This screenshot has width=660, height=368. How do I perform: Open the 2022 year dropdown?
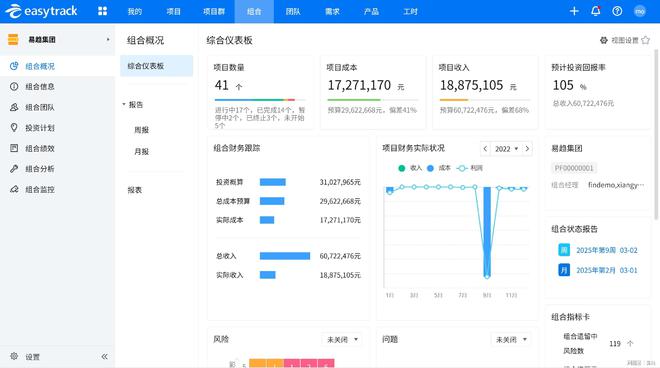tap(506, 149)
